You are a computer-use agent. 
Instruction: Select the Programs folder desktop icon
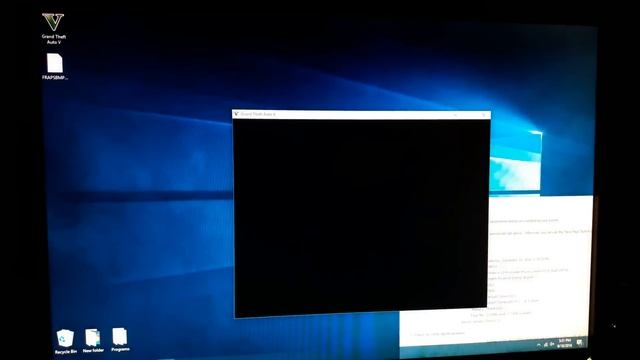120,340
